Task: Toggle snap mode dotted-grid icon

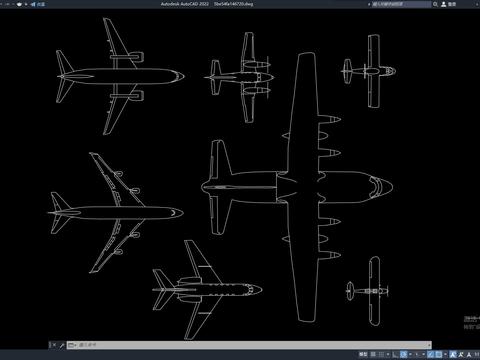Action: pyautogui.click(x=381, y=354)
